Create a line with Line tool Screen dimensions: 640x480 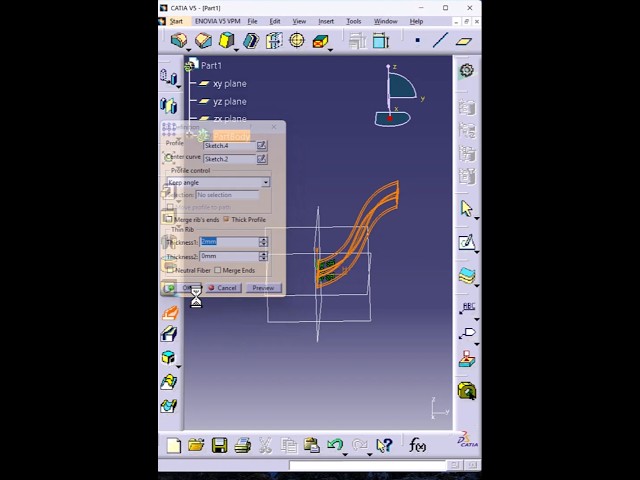pos(440,40)
